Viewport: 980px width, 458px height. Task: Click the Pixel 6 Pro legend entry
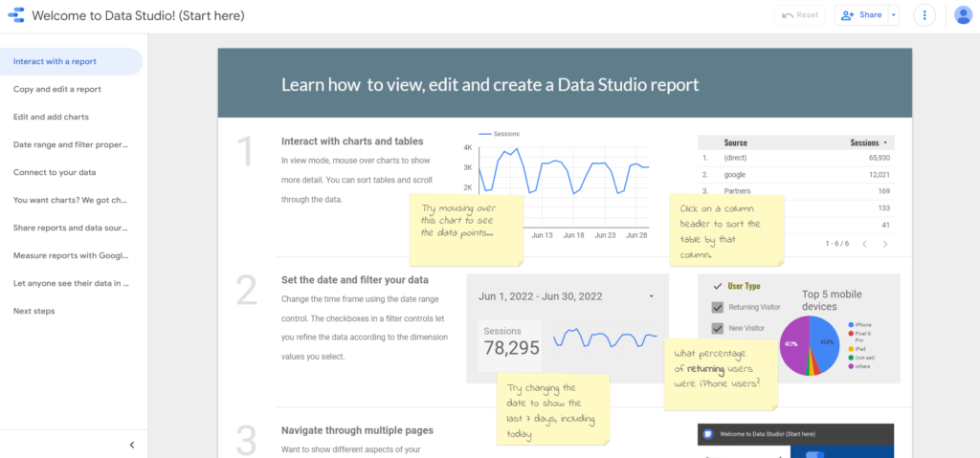[x=862, y=337]
